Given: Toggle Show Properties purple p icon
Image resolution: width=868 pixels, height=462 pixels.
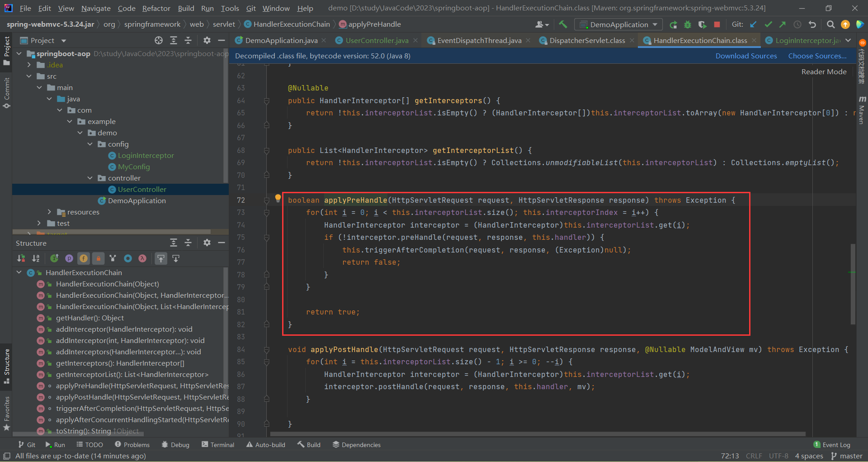Looking at the screenshot, I should tap(69, 258).
